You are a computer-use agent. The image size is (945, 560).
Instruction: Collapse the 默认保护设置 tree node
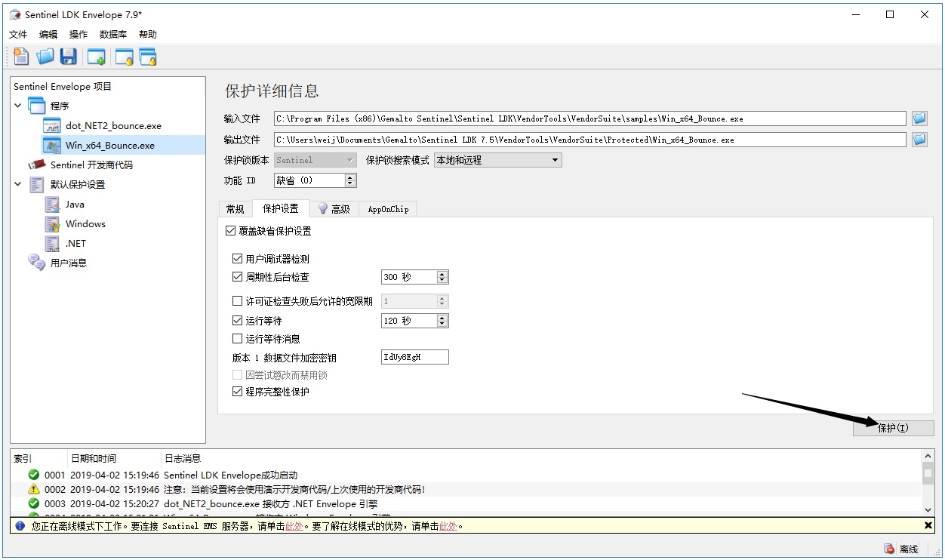[x=18, y=184]
